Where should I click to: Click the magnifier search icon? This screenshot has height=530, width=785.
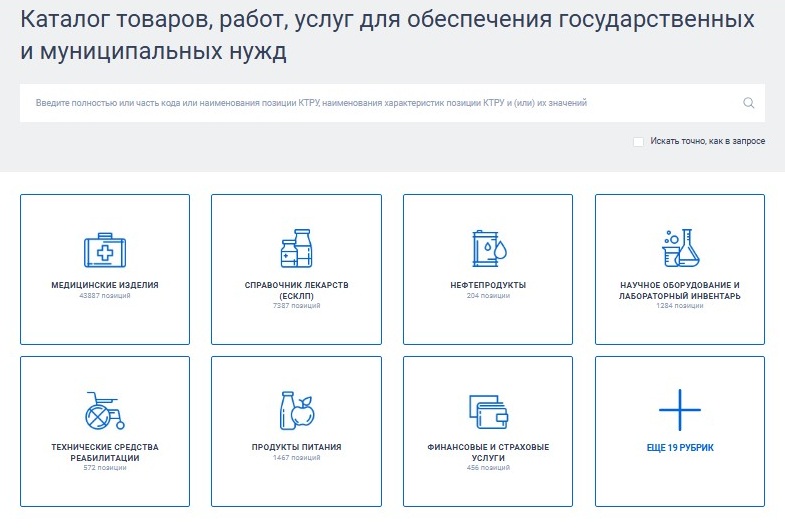pyautogui.click(x=748, y=103)
